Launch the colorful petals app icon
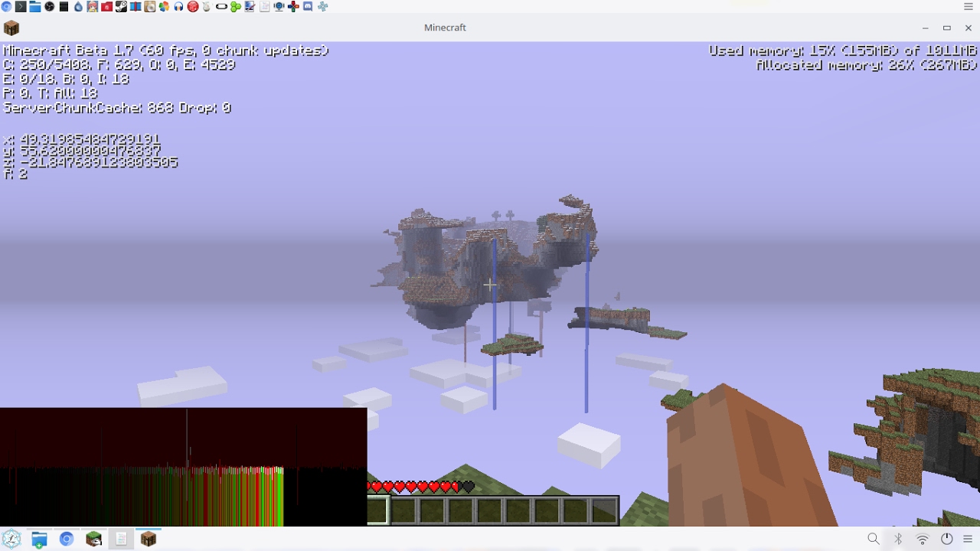Image resolution: width=980 pixels, height=551 pixels. coord(164,7)
